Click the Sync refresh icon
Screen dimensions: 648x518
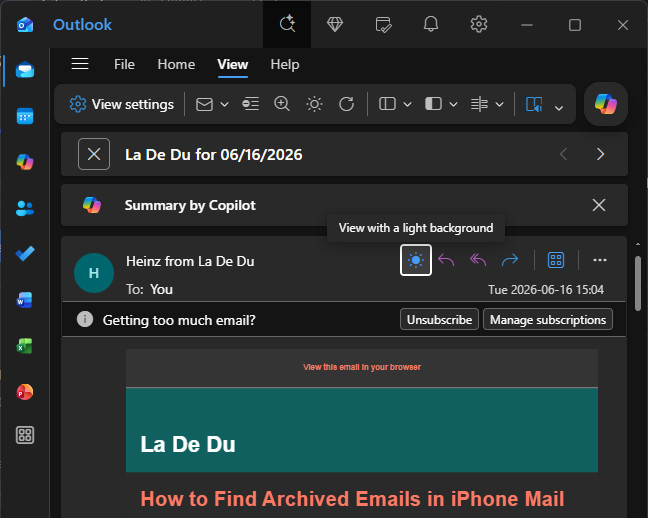[346, 104]
